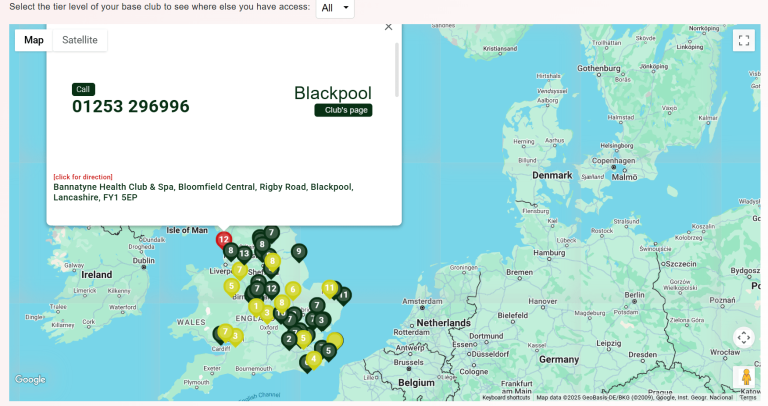Viewport: 768px width, 406px height.
Task: Click the dark green marker numbered 2
Action: pyautogui.click(x=289, y=339)
